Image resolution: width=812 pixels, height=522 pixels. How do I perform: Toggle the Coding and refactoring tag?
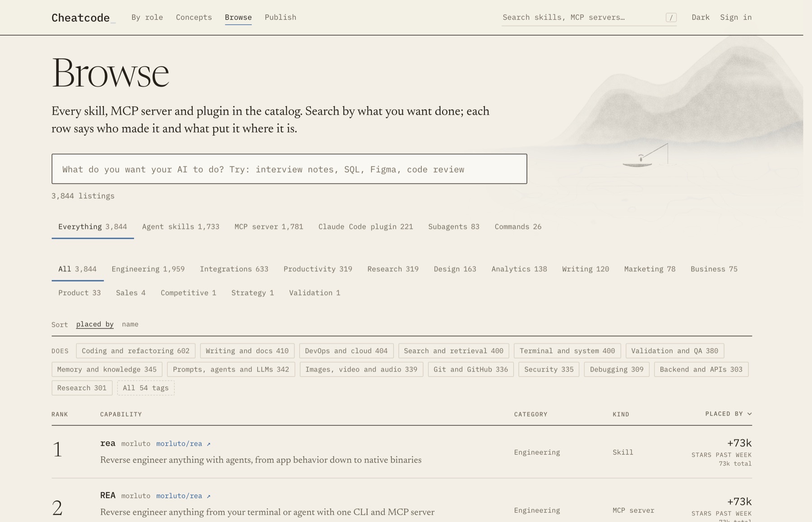(x=136, y=351)
